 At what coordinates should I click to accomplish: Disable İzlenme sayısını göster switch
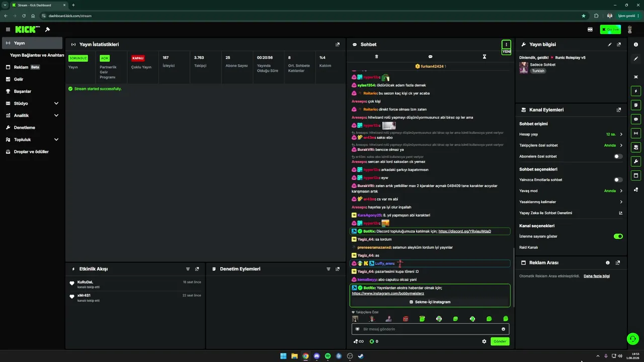click(618, 236)
